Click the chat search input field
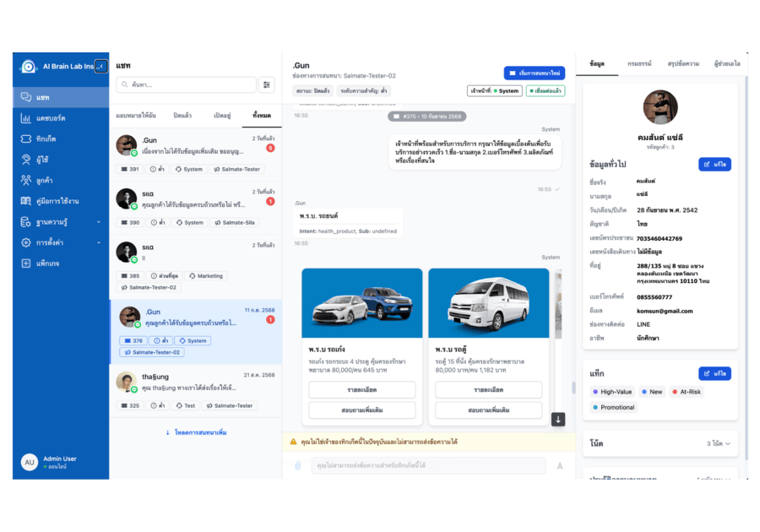Viewport: 760px width, 532px height. [x=186, y=84]
